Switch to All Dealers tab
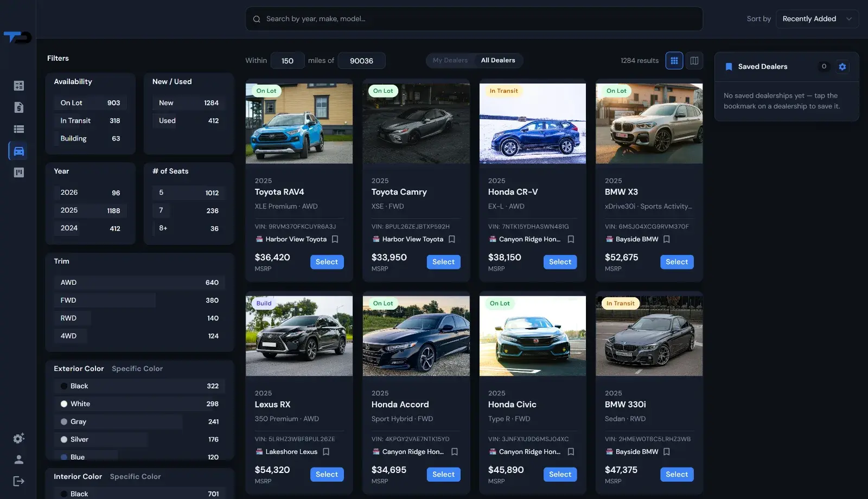Image resolution: width=868 pixels, height=499 pixels. pos(498,61)
